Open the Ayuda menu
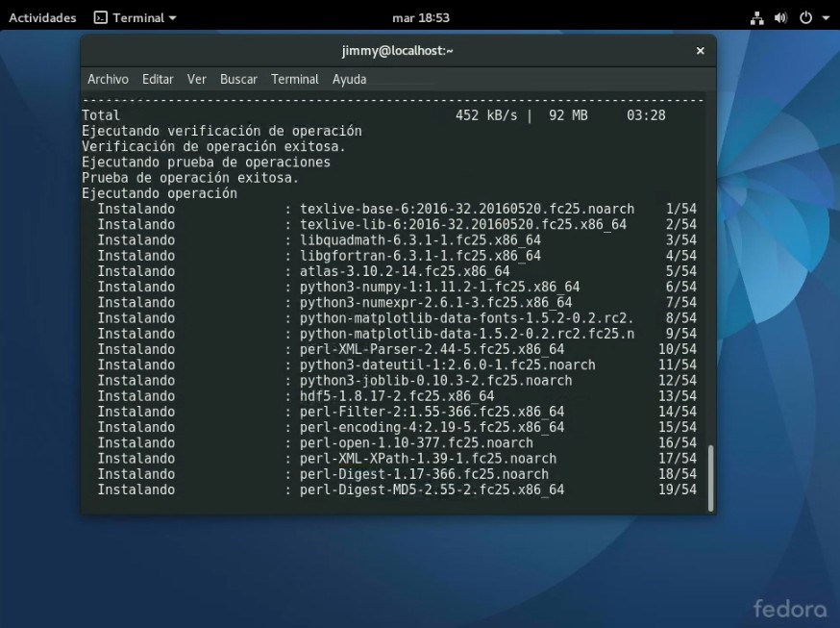The image size is (840, 628). coord(349,80)
